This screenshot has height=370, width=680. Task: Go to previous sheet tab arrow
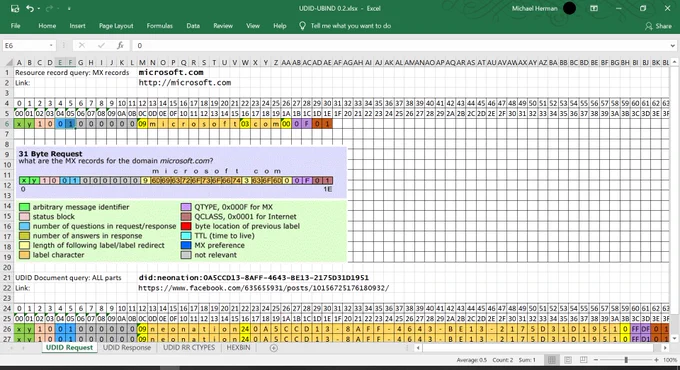(12, 348)
